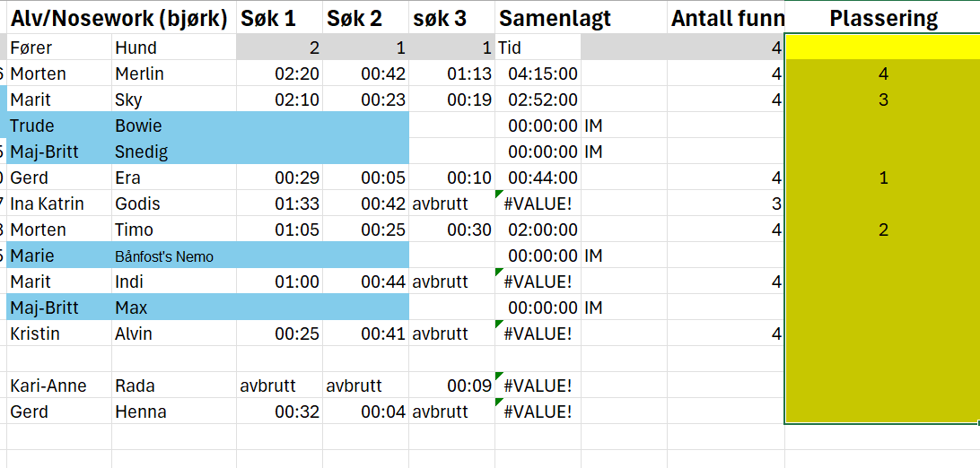
Task: Select the Tid label cell
Action: [x=538, y=48]
